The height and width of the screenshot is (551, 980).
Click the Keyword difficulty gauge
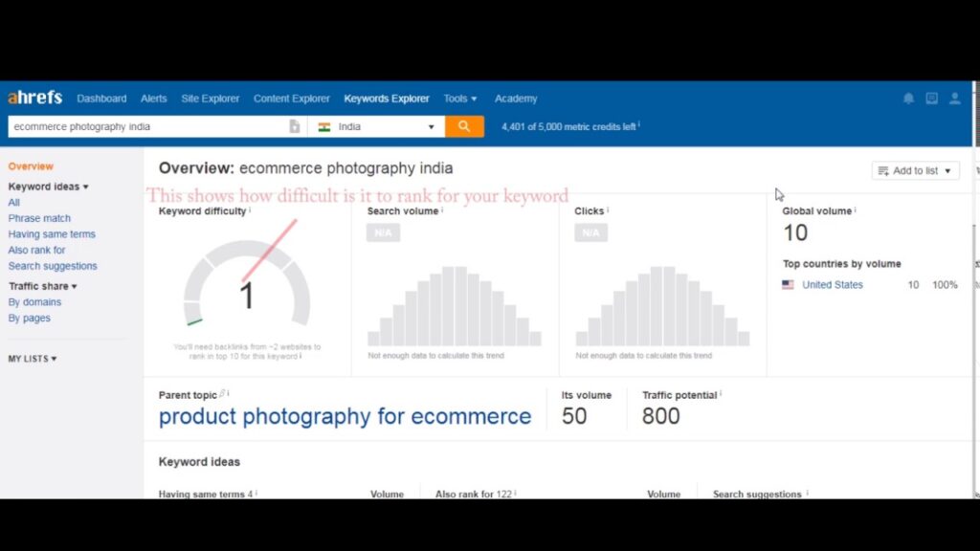247,284
